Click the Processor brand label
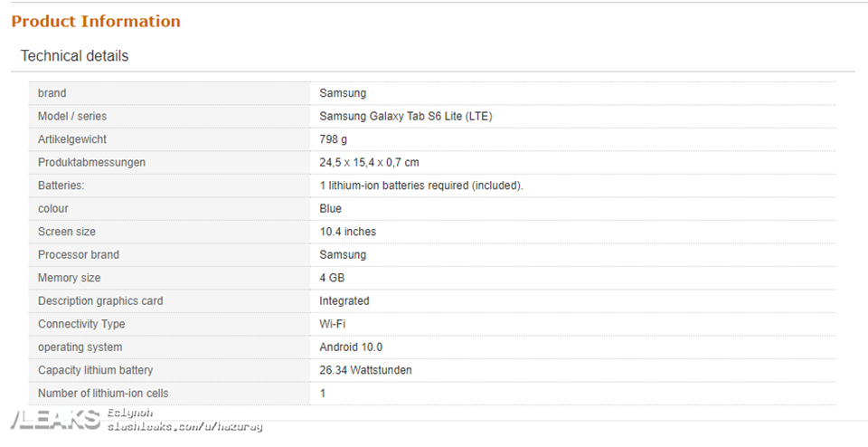The height and width of the screenshot is (447, 868). click(79, 255)
